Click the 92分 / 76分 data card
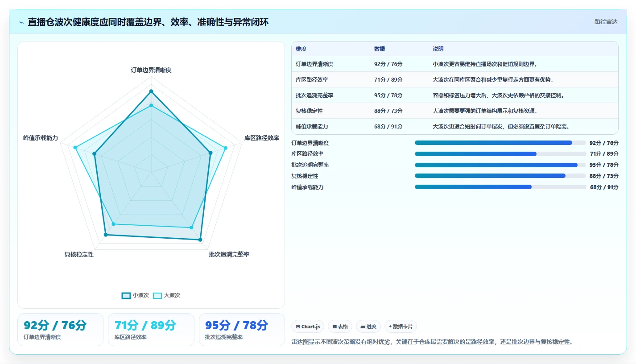Viewport: 636px width, 364px height. click(60, 330)
